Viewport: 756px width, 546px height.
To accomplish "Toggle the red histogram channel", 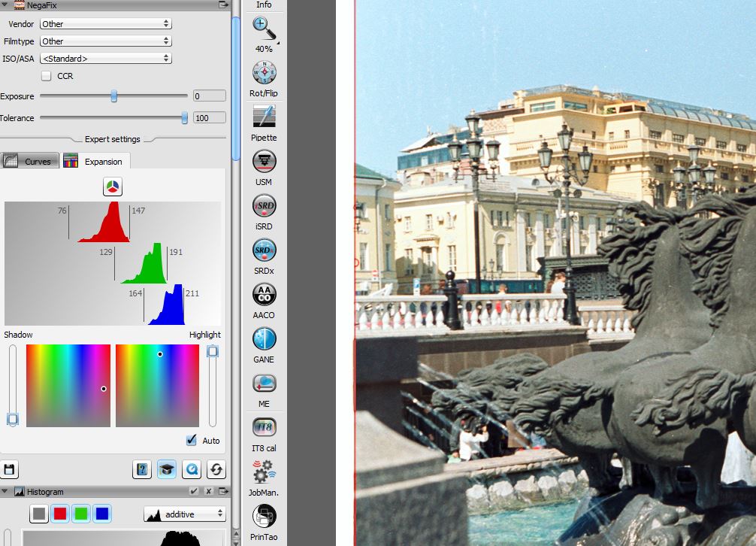I will 60,514.
